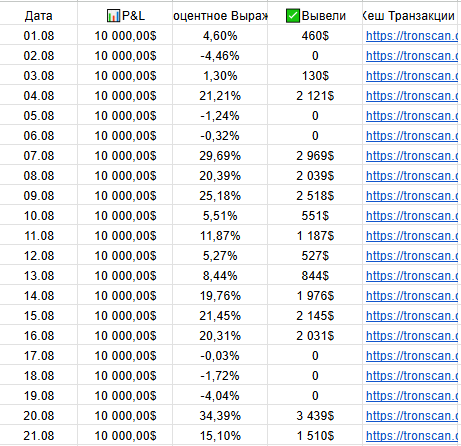Select the Дата column header cell

tap(39, 15)
